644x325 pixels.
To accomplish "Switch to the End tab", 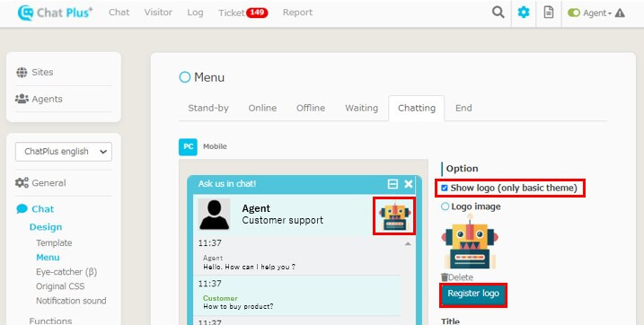I will coord(463,108).
